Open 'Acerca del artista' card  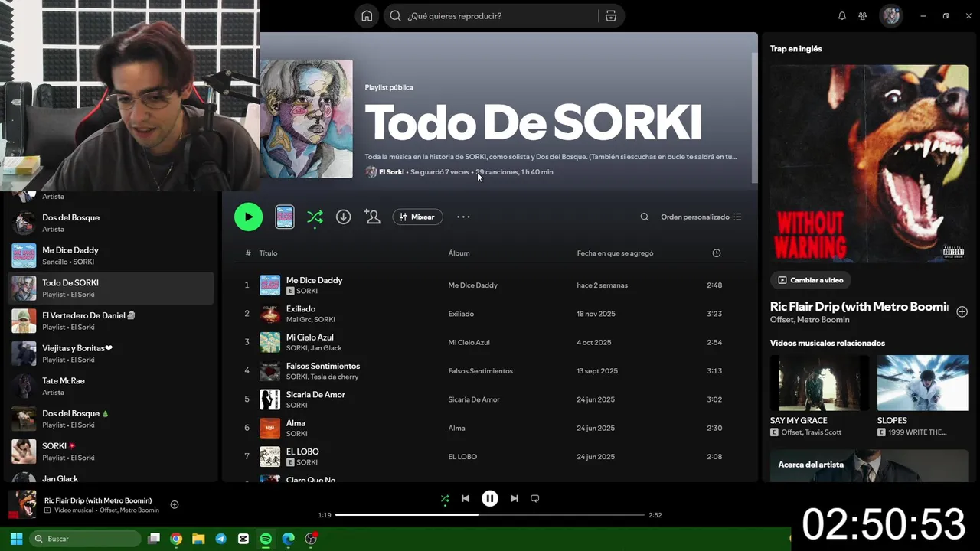(x=869, y=465)
